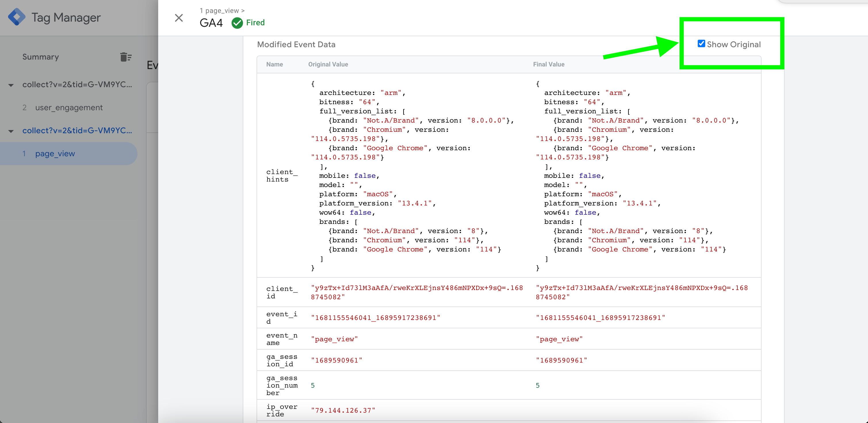Image resolution: width=868 pixels, height=423 pixels.
Task: Click the final ga_session_number value 5
Action: (538, 386)
